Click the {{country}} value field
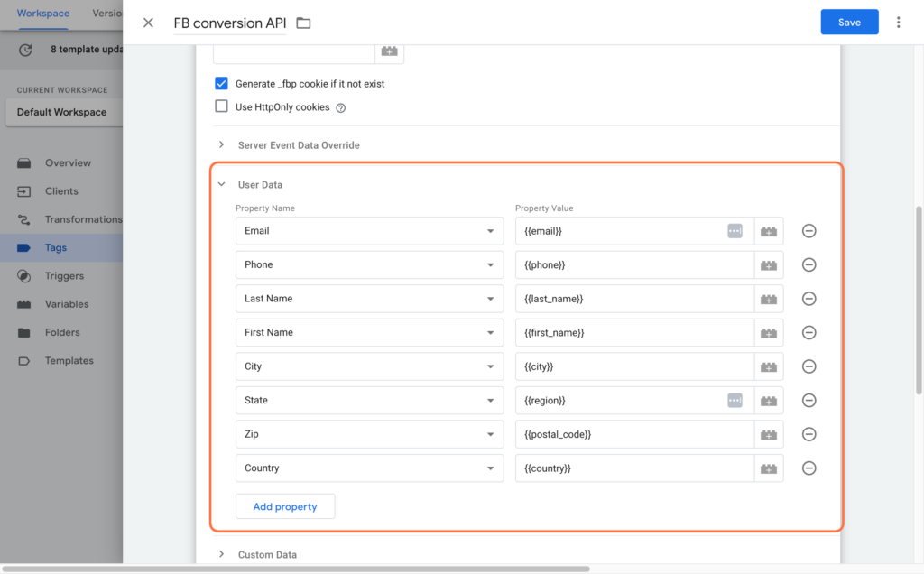 coord(634,468)
